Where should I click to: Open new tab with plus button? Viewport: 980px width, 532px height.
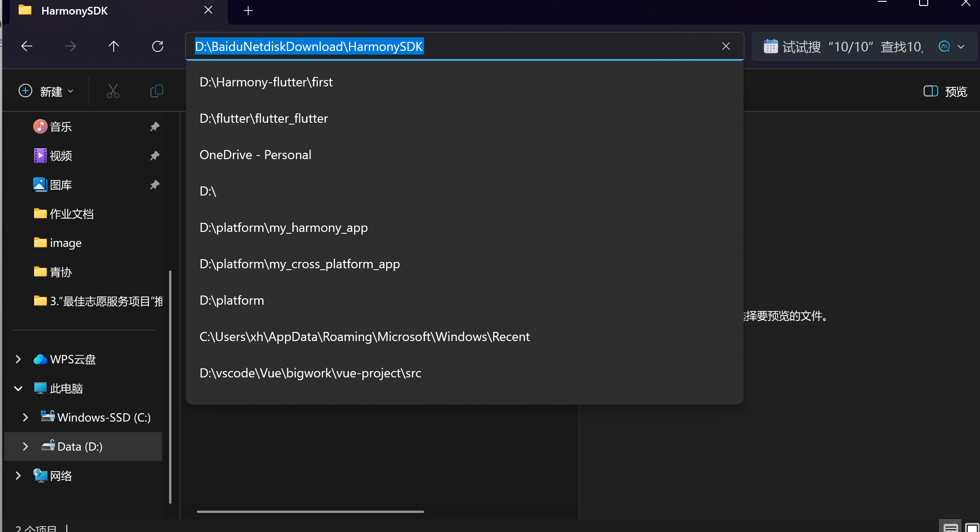pos(248,10)
